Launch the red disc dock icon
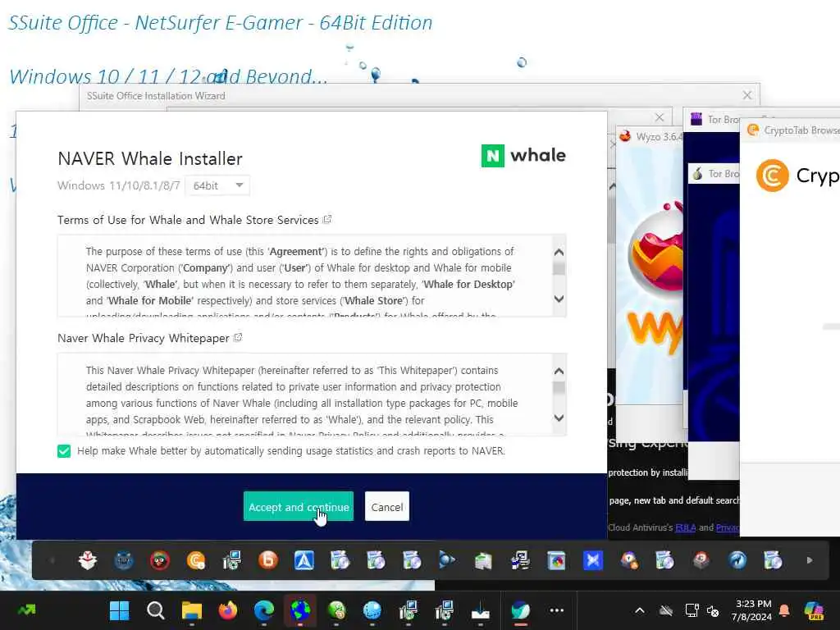Screen dimensions: 840x630 (701, 560)
